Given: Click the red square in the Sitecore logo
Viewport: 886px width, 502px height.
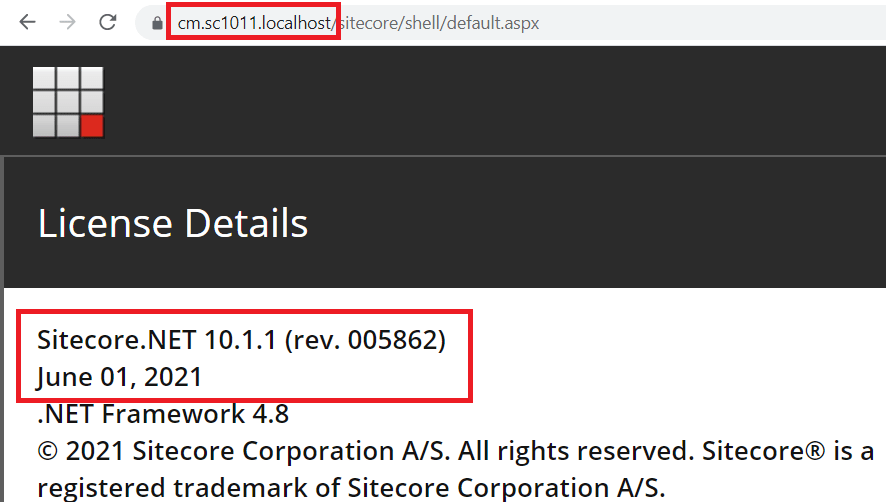Looking at the screenshot, I should pos(92,125).
